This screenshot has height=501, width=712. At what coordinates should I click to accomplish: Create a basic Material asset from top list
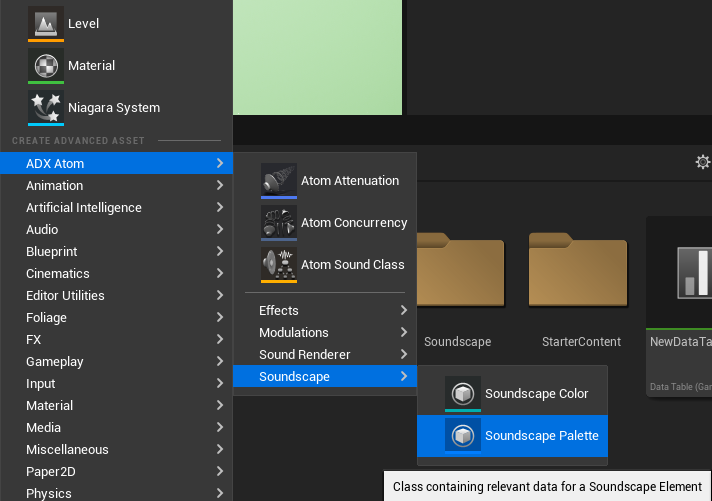point(116,66)
